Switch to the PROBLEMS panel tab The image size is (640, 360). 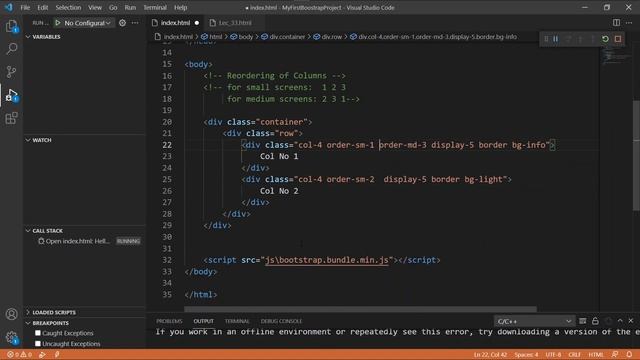coord(169,321)
